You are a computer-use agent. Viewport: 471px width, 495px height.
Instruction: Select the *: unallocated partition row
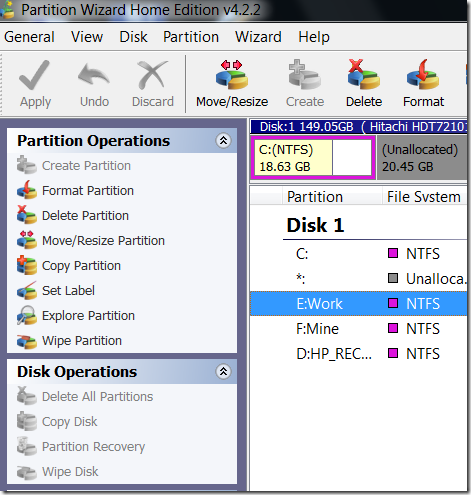tap(358, 279)
